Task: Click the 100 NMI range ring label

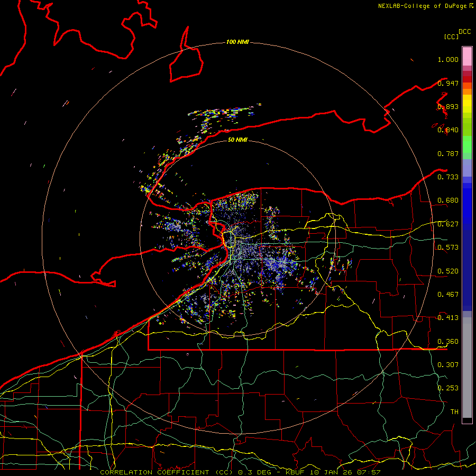Action: pos(237,42)
